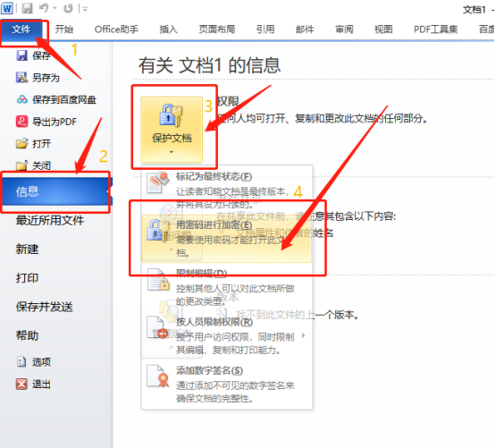Switch to the 引用 ribbon tab
The image size is (495, 448).
click(x=265, y=30)
